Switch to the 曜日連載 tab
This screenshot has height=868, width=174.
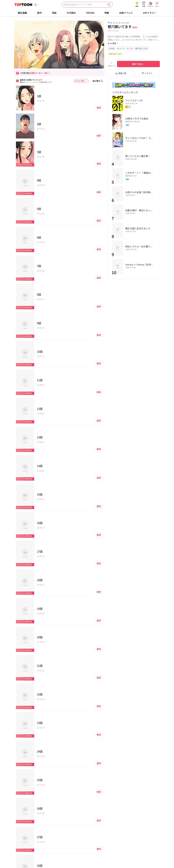click(x=22, y=13)
